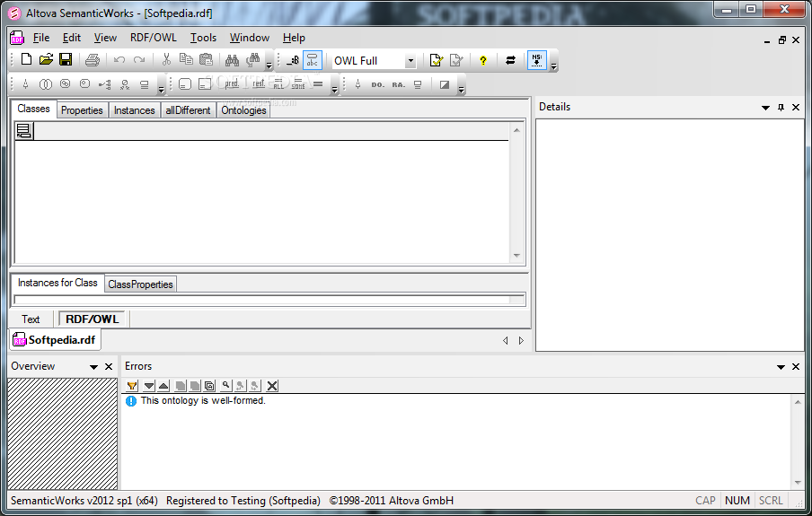Open the OWL Full level dropdown
Image resolution: width=812 pixels, height=516 pixels.
[410, 61]
